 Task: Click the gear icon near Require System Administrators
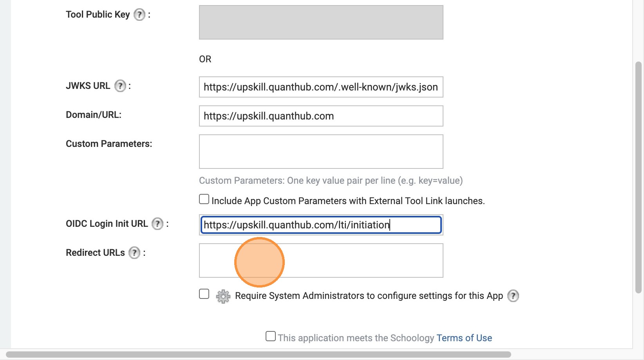223,296
